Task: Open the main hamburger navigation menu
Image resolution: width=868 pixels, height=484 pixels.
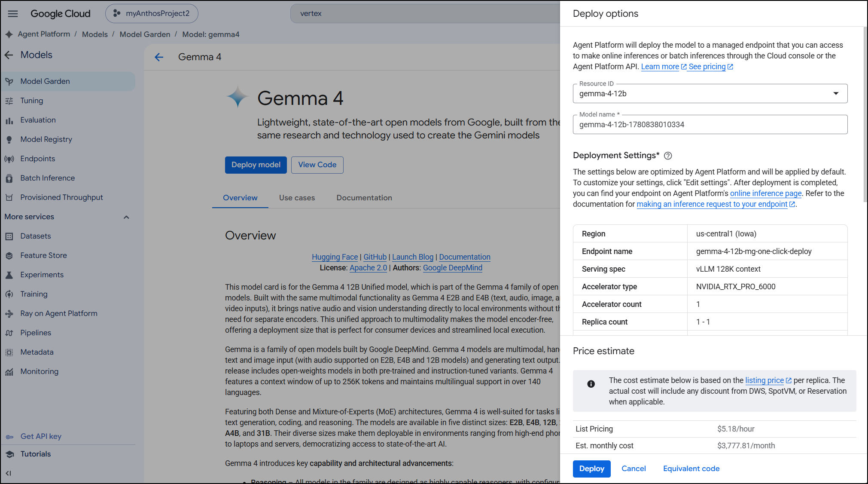Action: 13,14
